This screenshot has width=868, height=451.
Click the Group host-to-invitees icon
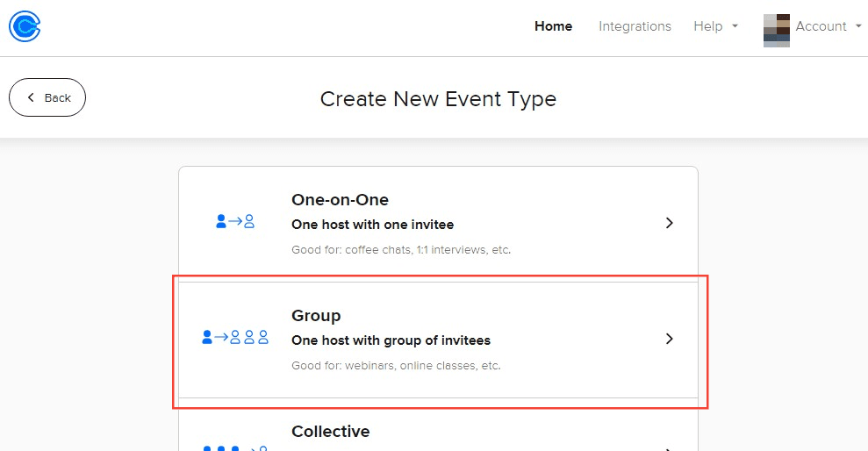click(x=234, y=337)
